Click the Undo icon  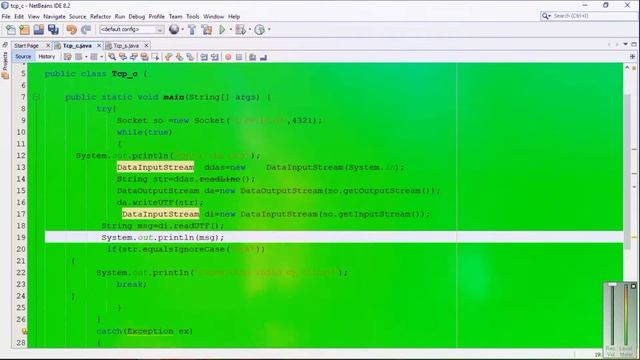72,29
